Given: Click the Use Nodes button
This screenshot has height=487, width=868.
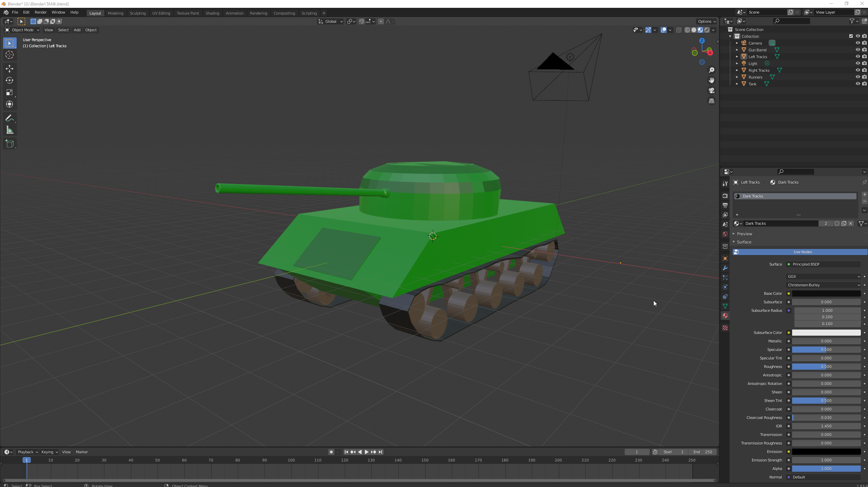Looking at the screenshot, I should point(800,252).
